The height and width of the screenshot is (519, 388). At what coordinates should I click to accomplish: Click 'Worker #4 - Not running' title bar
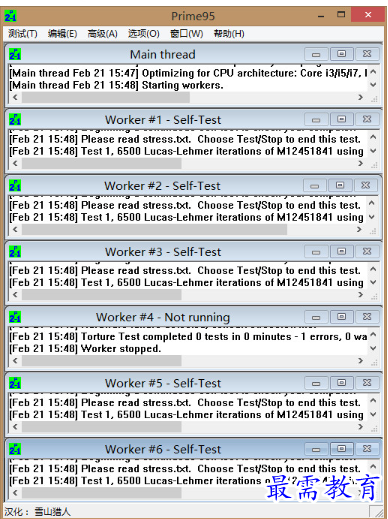pyautogui.click(x=163, y=317)
